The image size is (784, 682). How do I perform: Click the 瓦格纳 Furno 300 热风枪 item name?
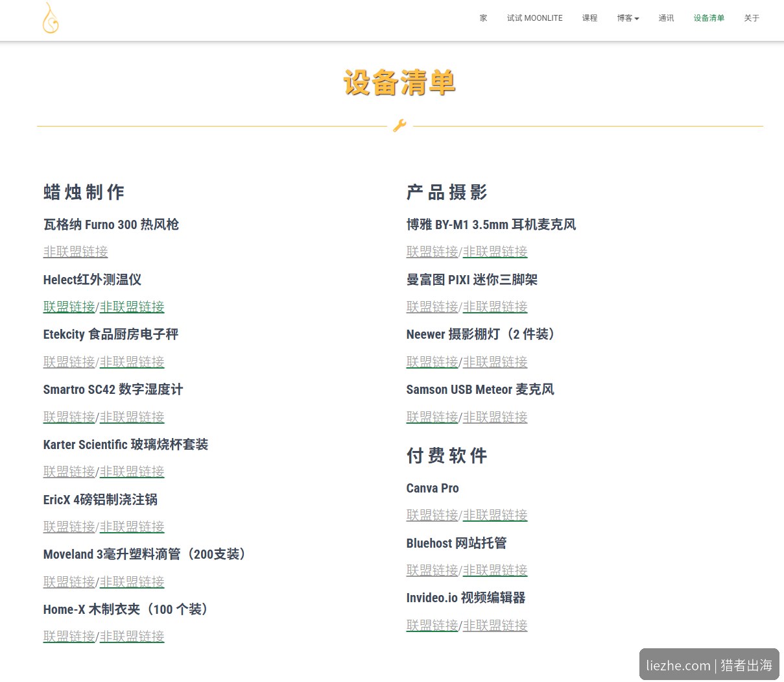(x=111, y=225)
